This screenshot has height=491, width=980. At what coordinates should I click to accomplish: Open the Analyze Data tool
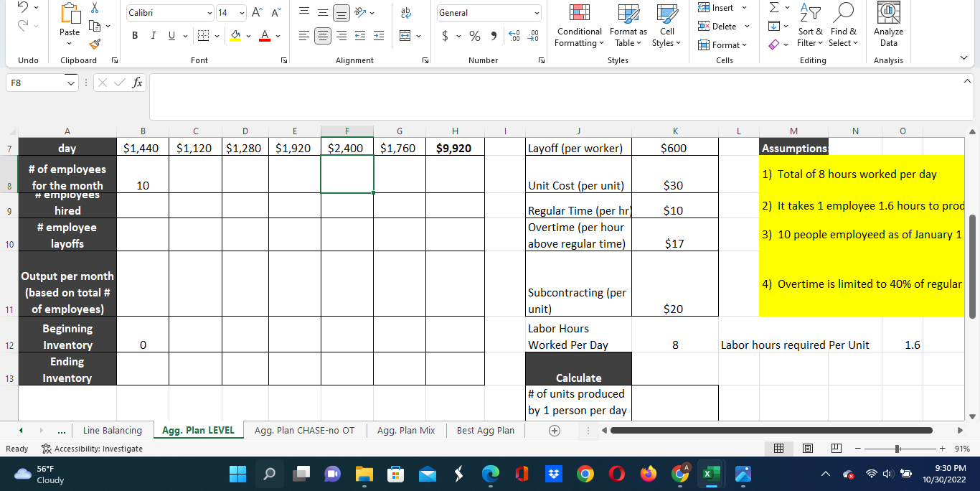point(888,24)
